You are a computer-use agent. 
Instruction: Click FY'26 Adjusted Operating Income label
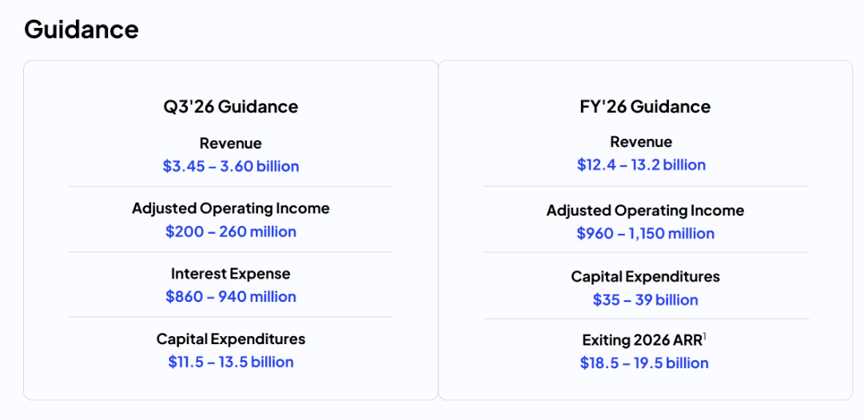pyautogui.click(x=645, y=211)
